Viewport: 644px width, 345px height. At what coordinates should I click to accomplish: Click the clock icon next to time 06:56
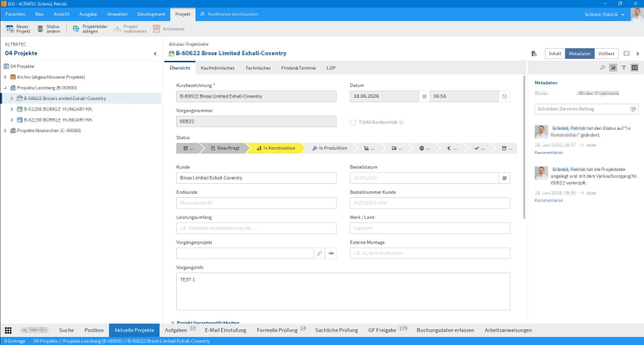tap(505, 97)
